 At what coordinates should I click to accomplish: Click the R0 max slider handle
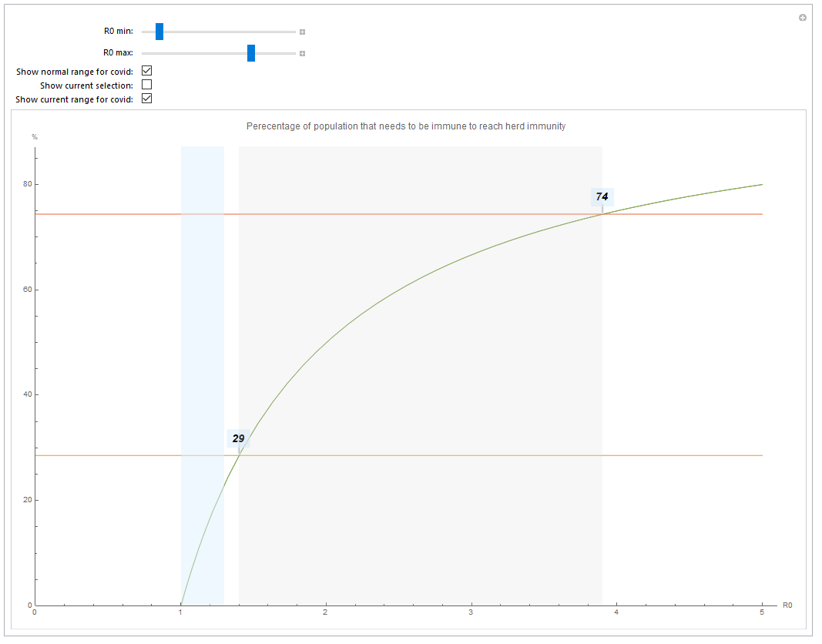point(251,53)
